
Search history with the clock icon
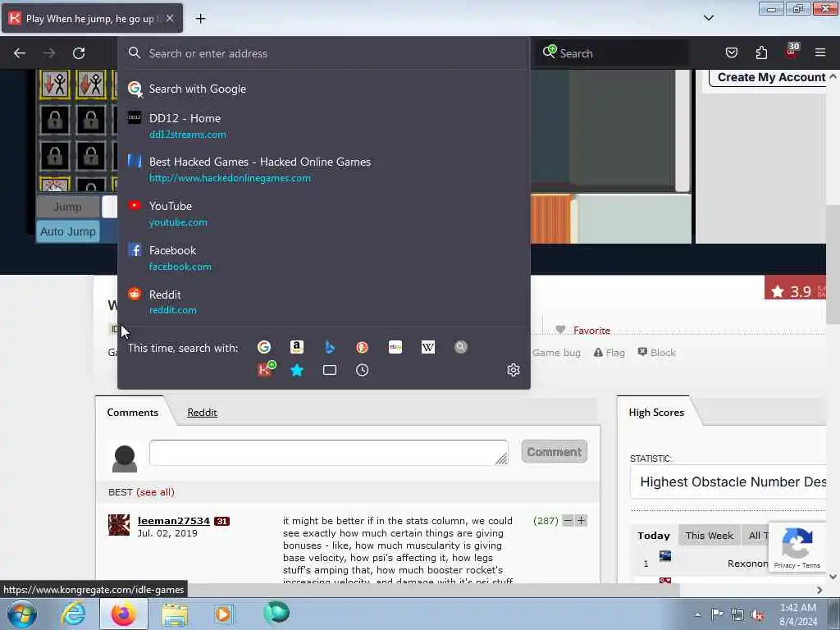pos(362,370)
